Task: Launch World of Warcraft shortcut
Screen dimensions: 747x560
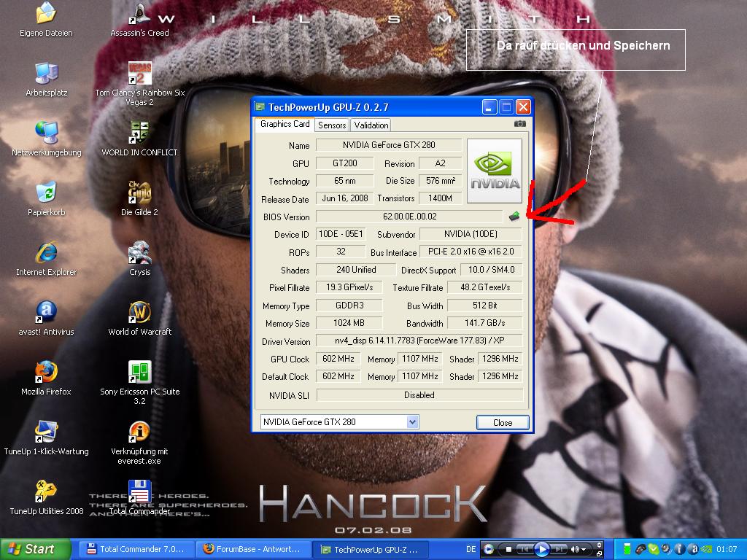Action: (x=139, y=318)
